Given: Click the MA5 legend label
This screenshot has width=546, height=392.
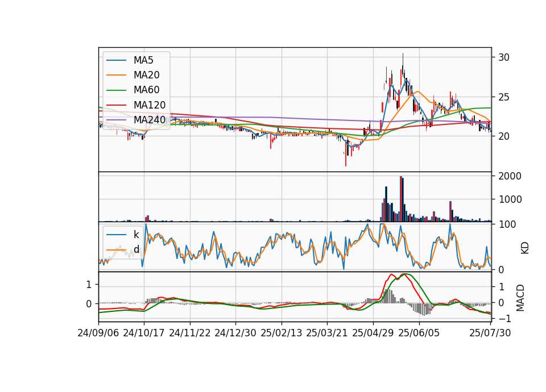Looking at the screenshot, I should (143, 60).
